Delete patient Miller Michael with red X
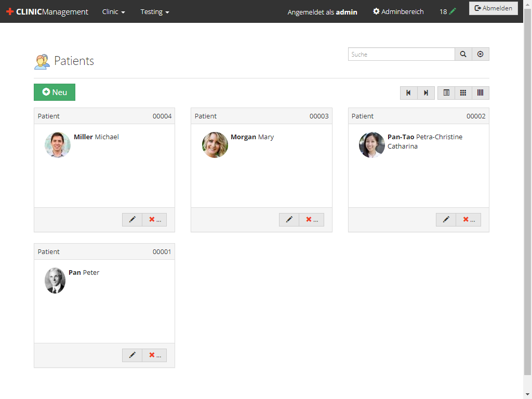Screen dimensions: 532x399 pos(155,220)
